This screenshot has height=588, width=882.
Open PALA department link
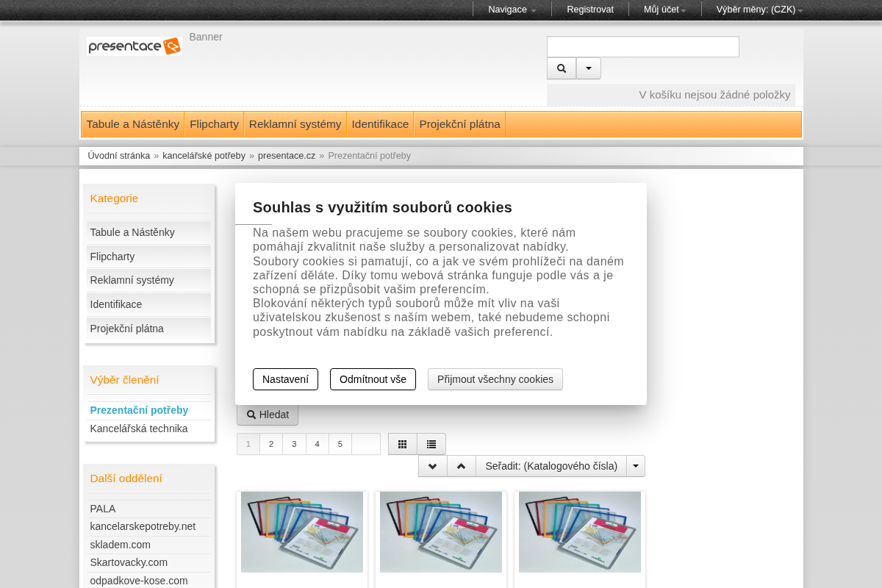[x=103, y=509]
